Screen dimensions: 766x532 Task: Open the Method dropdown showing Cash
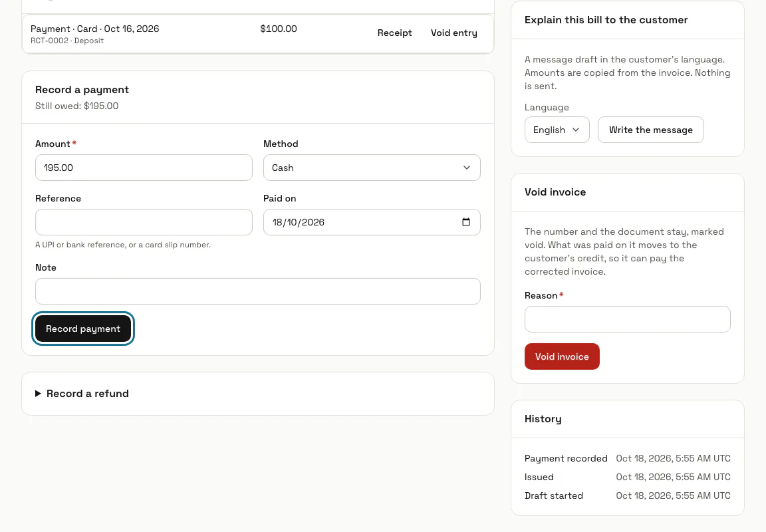click(x=372, y=168)
